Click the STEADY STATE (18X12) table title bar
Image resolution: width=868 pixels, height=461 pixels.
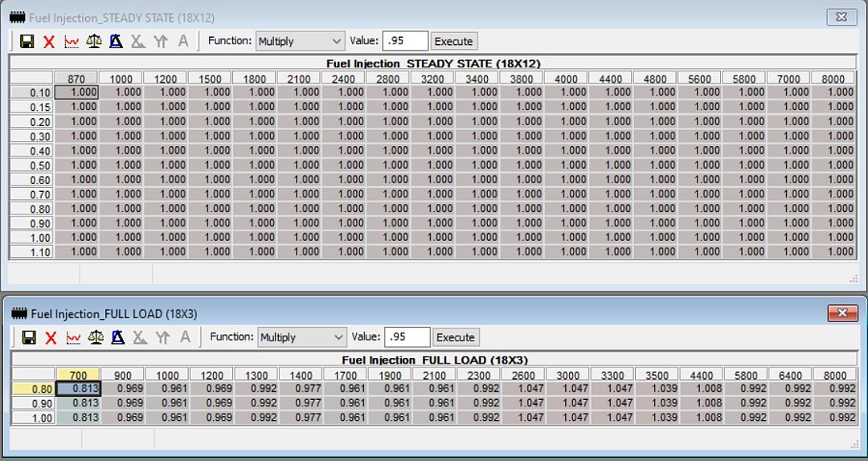(433, 63)
